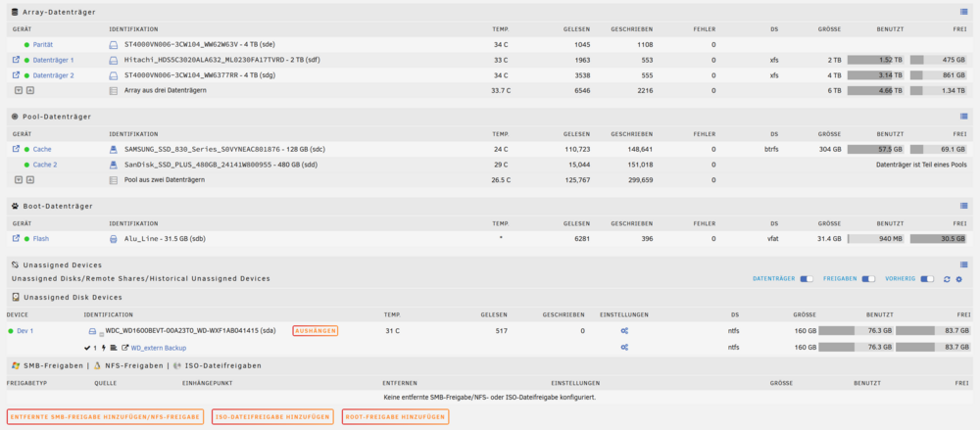Click the disk icon beside ST4000VN006 WW62W63V
This screenshot has height=430, width=980.
point(114,45)
